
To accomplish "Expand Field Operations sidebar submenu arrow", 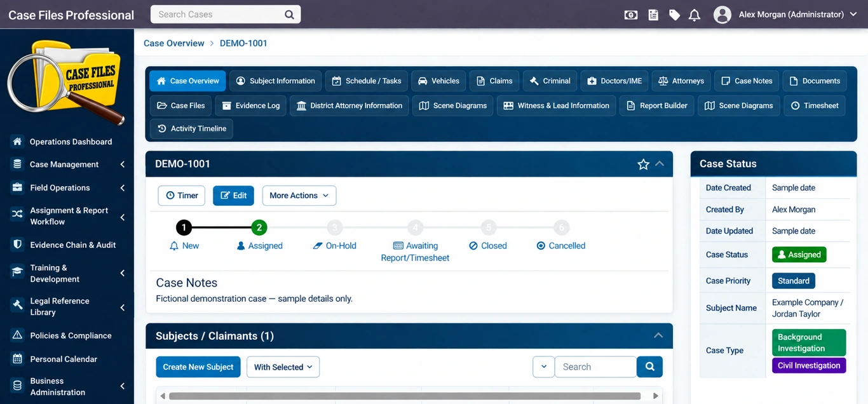I will [x=122, y=188].
